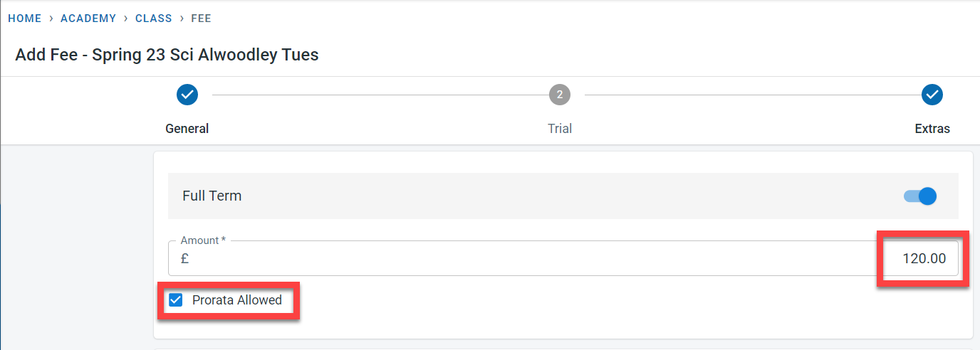Viewport: 980px width, 350px height.
Task: Open the ACADEMY breadcrumb link
Action: coord(88,18)
